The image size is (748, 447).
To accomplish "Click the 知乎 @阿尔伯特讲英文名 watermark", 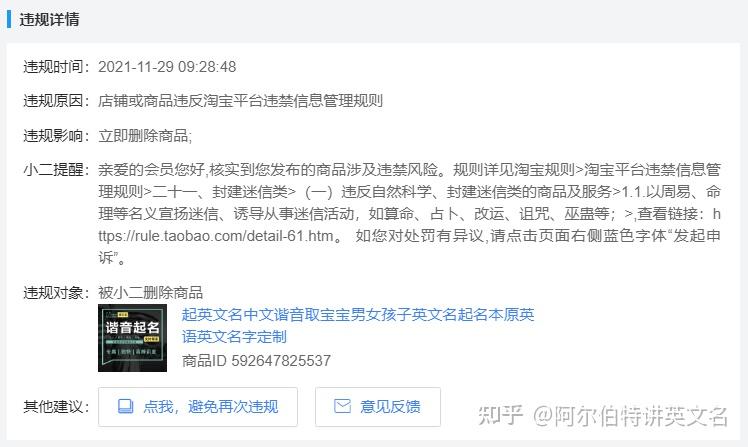I will click(x=603, y=416).
